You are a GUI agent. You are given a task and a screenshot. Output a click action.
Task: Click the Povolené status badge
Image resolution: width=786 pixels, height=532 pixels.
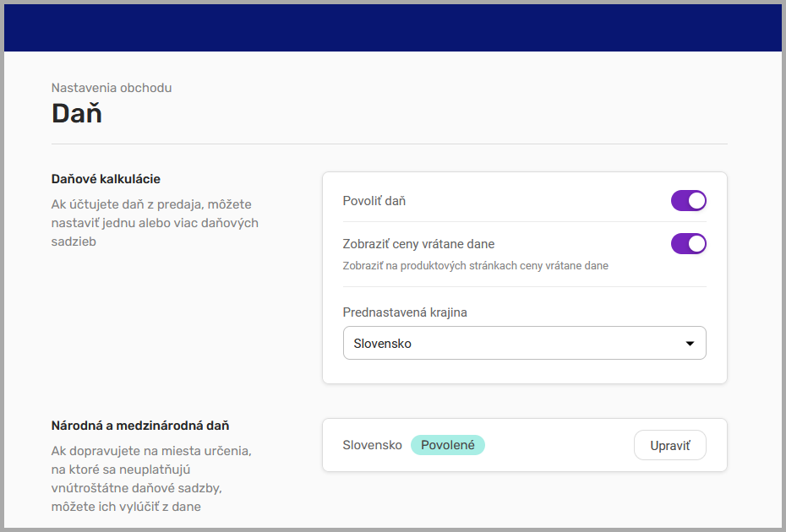point(447,445)
